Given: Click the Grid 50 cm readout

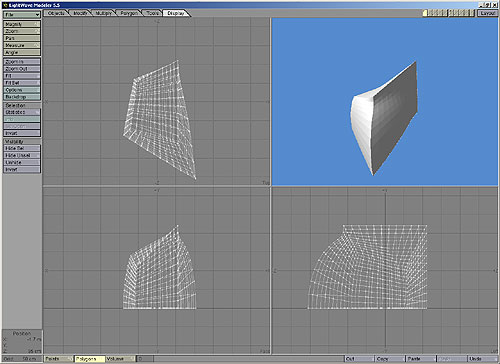Looking at the screenshot, I should click(22, 359).
